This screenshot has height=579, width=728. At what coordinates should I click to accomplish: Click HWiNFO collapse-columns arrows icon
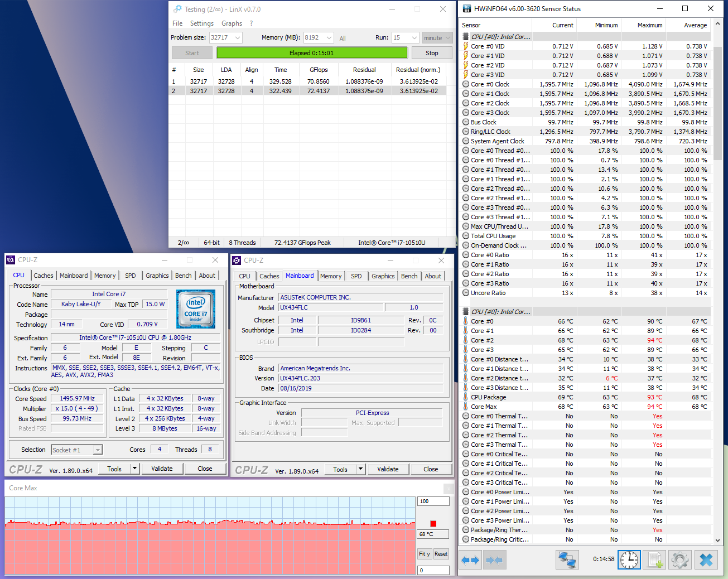pyautogui.click(x=494, y=560)
